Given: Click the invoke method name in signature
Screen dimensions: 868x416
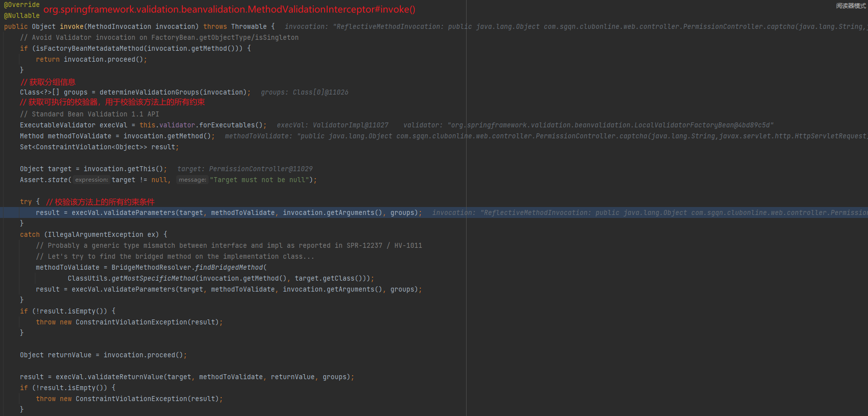Looking at the screenshot, I should coord(72,26).
